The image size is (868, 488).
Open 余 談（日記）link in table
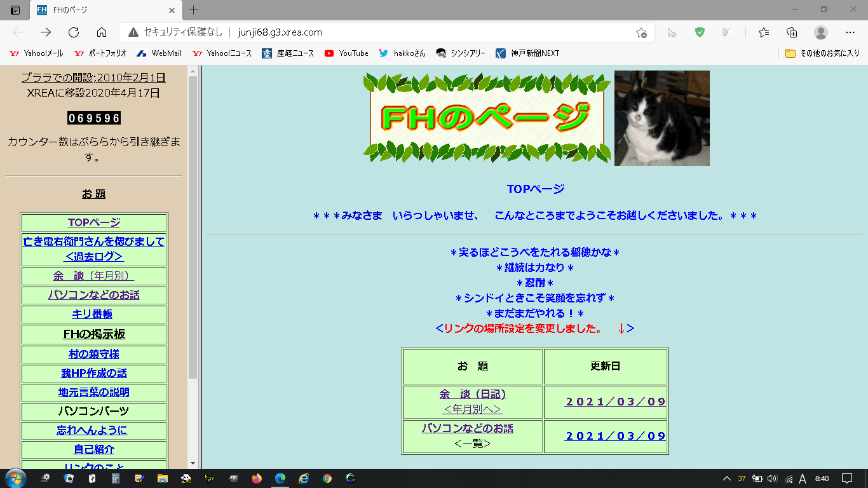click(x=473, y=394)
